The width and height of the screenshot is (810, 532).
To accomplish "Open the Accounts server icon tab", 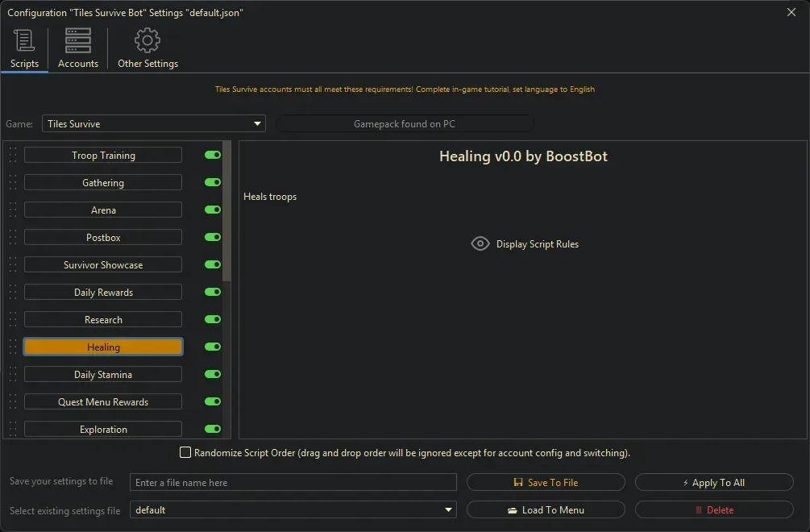I will pos(78,40).
